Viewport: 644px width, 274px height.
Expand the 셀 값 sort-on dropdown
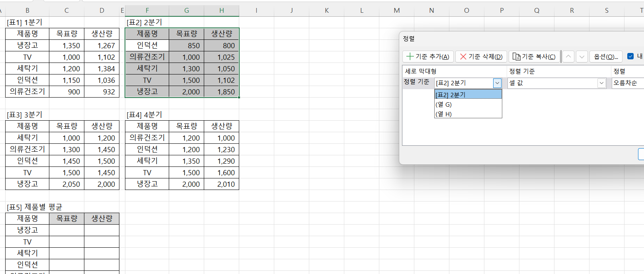[x=601, y=83]
